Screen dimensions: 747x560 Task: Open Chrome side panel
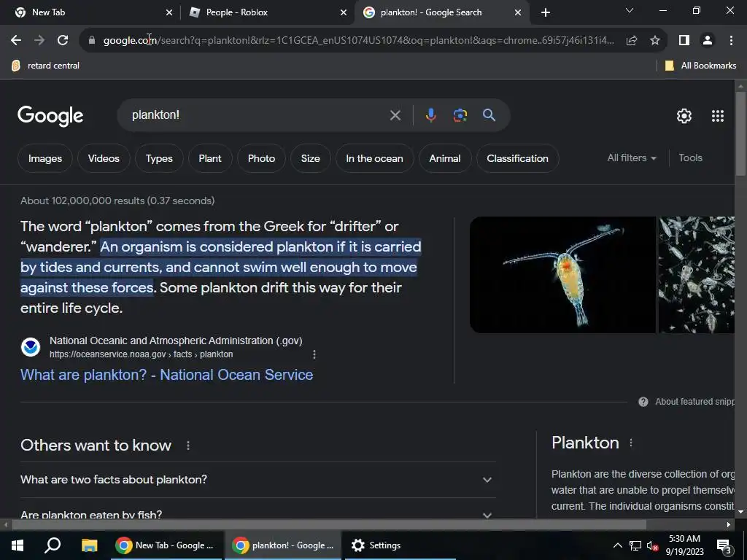684,41
